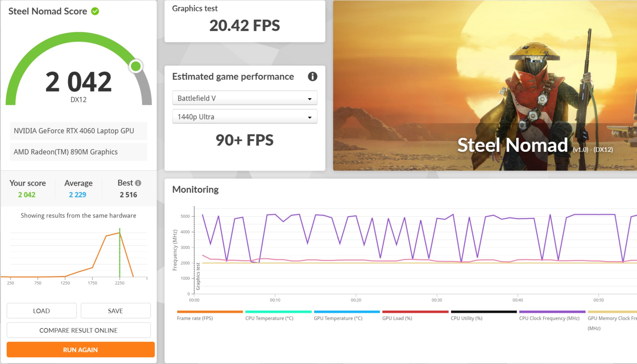Screen dimensions: 637x364
Task: Click the green marker on score distribution chart
Action: [120, 253]
